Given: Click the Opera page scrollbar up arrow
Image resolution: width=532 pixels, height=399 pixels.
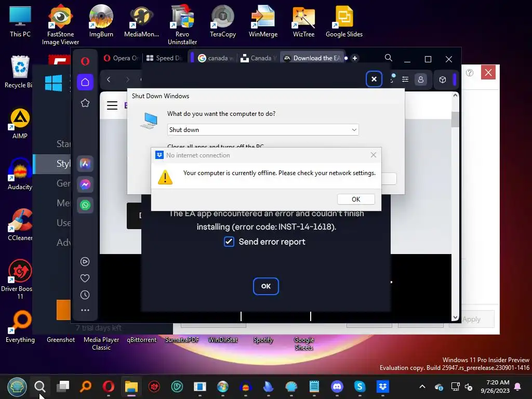Looking at the screenshot, I should (x=455, y=96).
